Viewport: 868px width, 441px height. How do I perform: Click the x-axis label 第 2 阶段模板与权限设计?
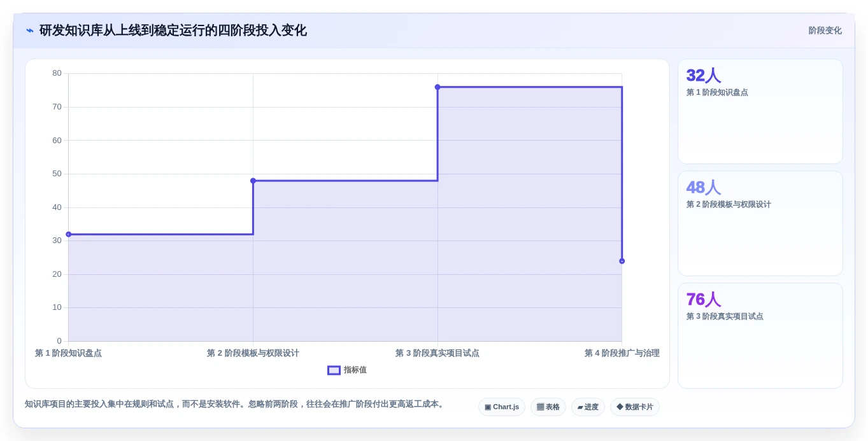pos(253,353)
